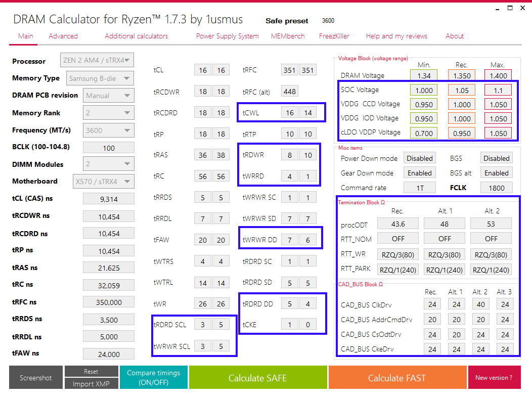Click DRAM Voltage Max. value 1.400

point(498,76)
